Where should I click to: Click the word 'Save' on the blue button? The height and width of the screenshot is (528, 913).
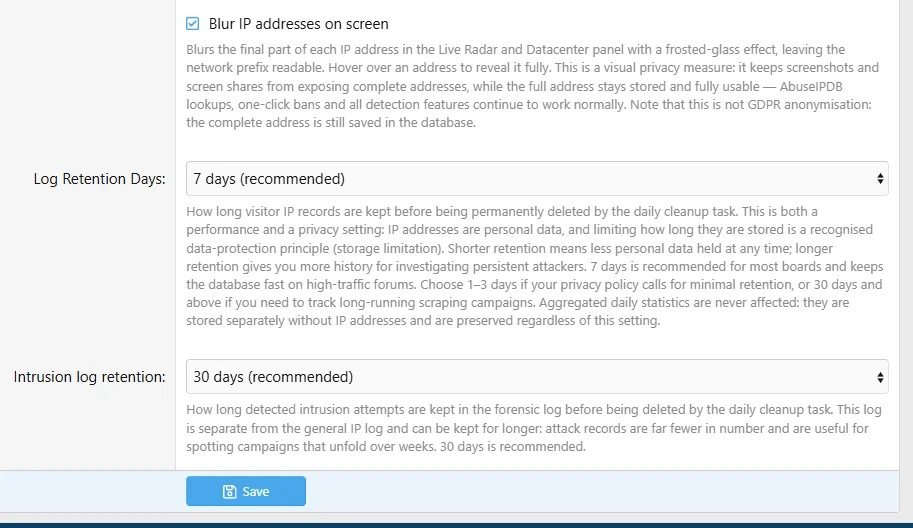click(256, 491)
